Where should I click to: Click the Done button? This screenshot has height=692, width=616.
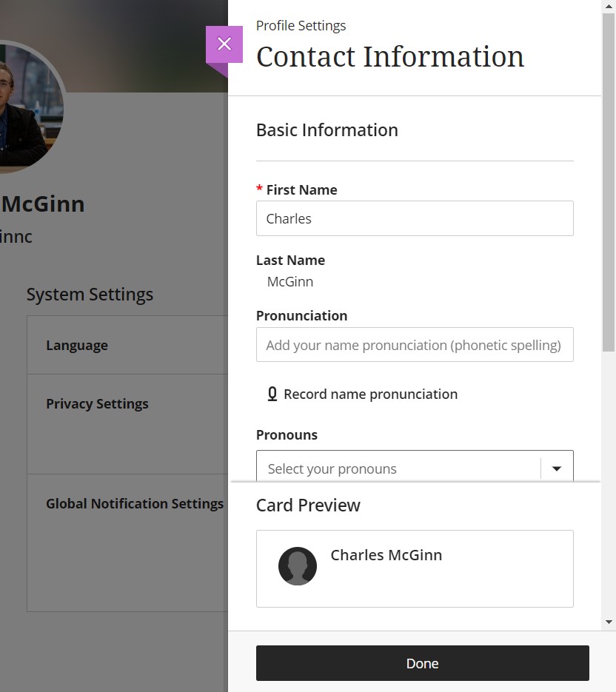(423, 663)
